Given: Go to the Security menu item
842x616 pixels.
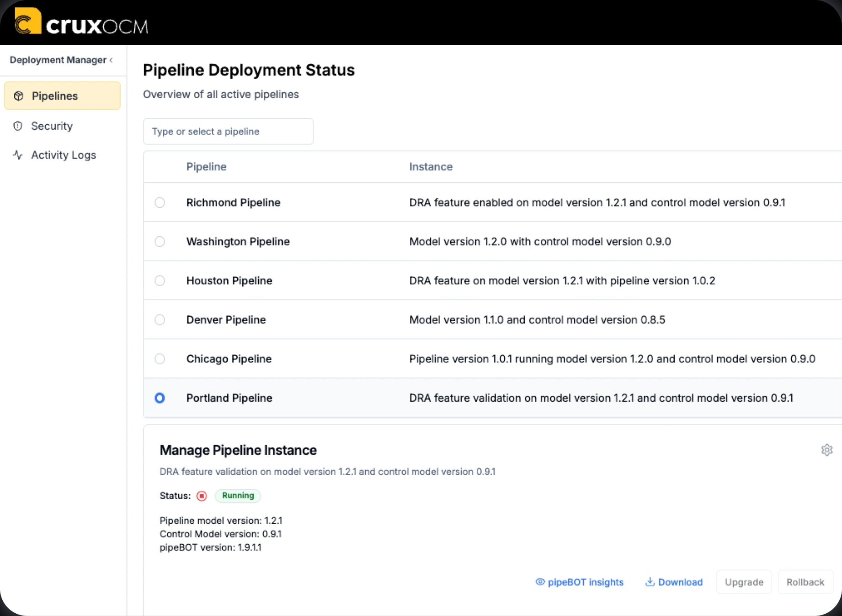Looking at the screenshot, I should (62, 126).
